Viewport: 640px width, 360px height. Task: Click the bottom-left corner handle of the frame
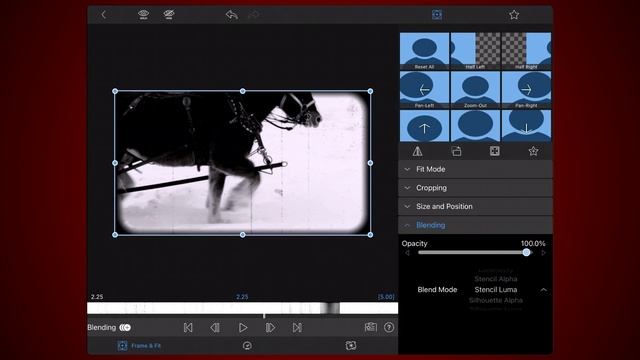click(x=115, y=235)
